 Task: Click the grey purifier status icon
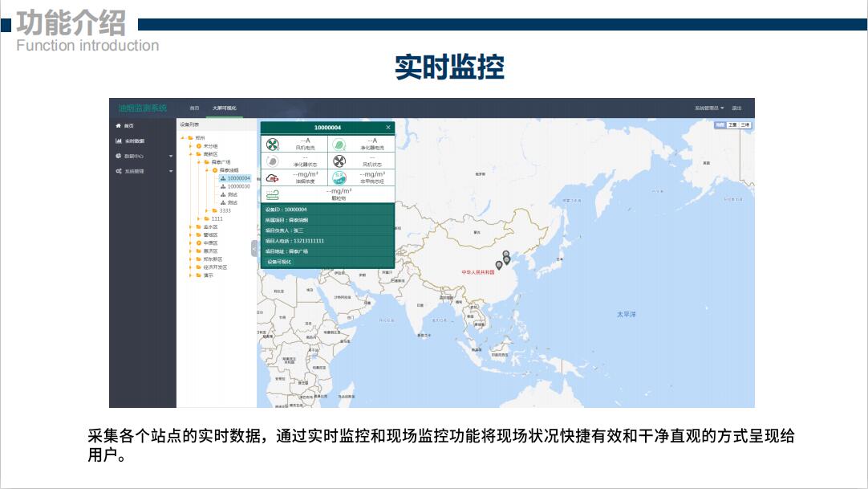[x=272, y=161]
